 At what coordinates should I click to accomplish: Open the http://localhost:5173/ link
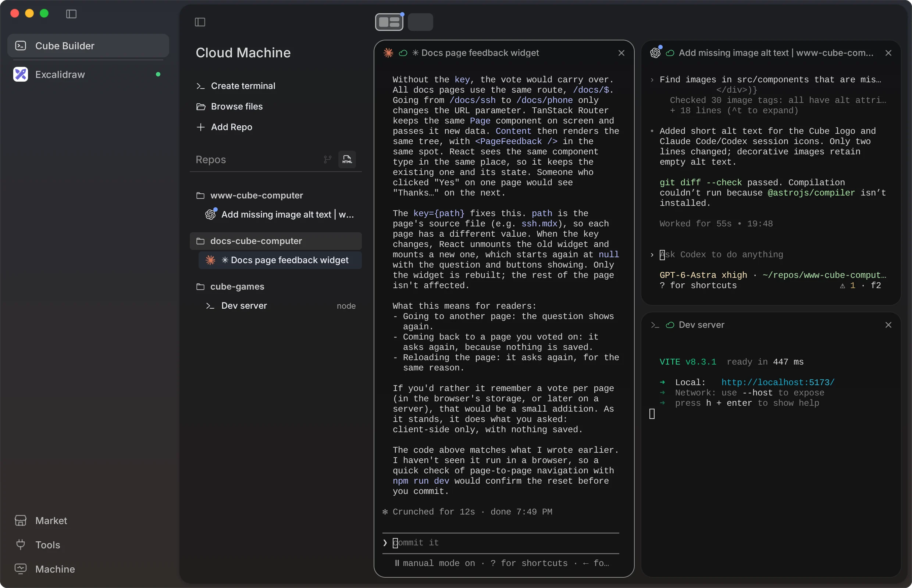pyautogui.click(x=777, y=382)
